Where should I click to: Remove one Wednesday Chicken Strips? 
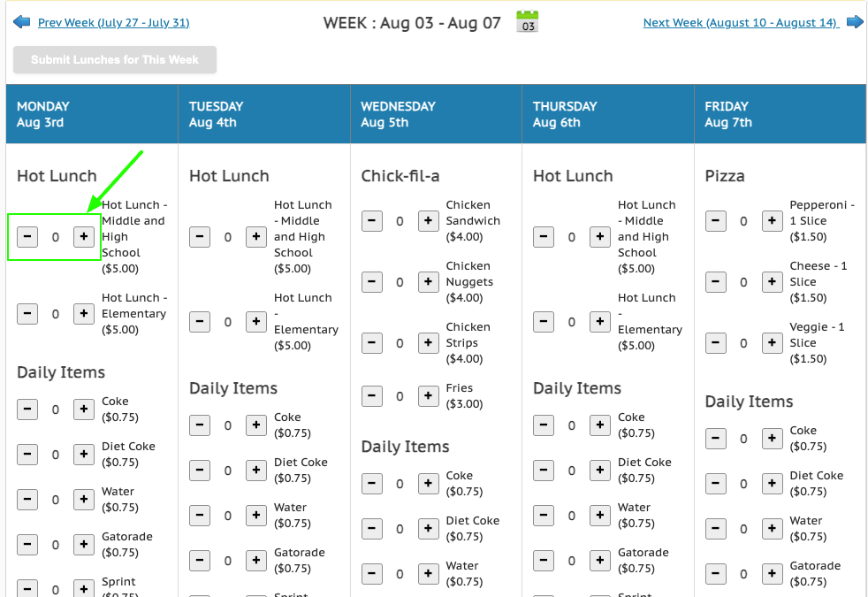point(371,343)
